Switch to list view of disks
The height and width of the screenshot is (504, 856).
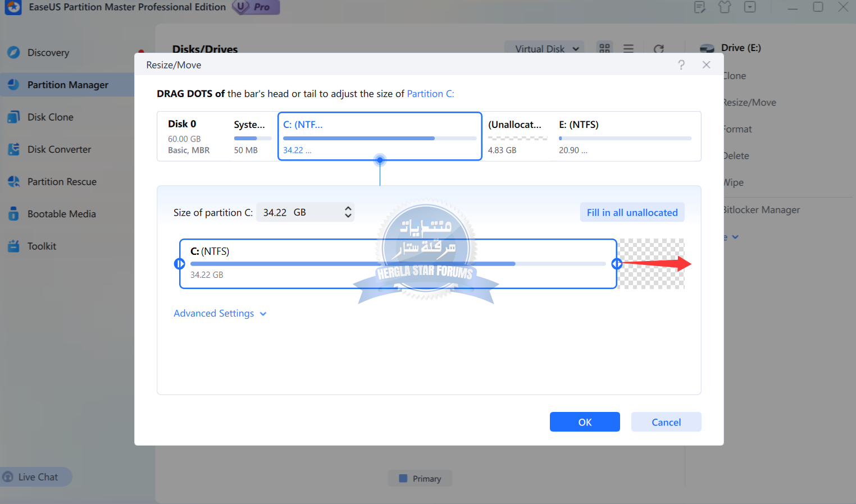[x=629, y=49]
